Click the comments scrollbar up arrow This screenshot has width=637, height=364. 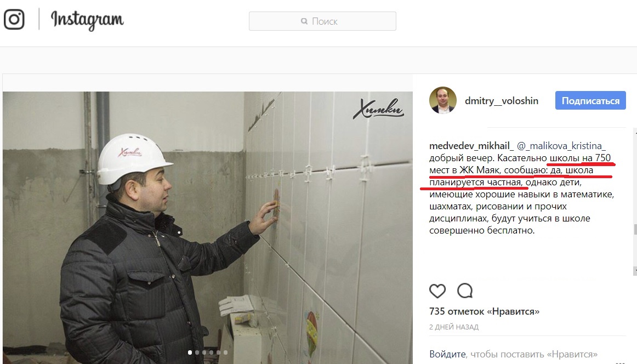(635, 132)
